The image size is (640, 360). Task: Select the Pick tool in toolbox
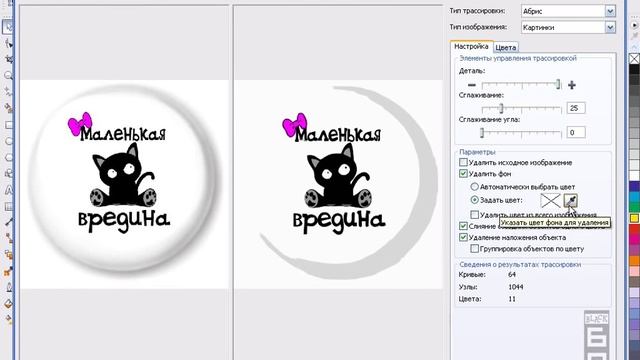pyautogui.click(x=8, y=27)
